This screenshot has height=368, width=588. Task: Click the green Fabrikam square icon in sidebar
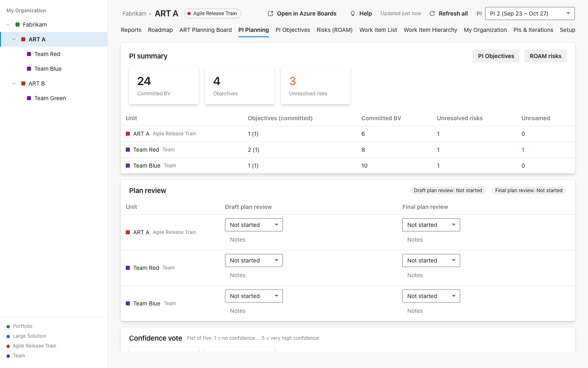(18, 25)
